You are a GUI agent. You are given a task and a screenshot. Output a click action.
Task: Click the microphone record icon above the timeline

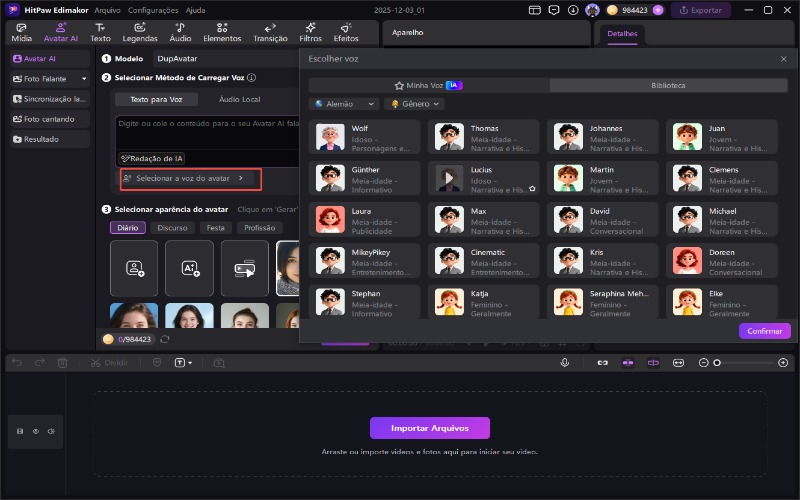pyautogui.click(x=565, y=362)
